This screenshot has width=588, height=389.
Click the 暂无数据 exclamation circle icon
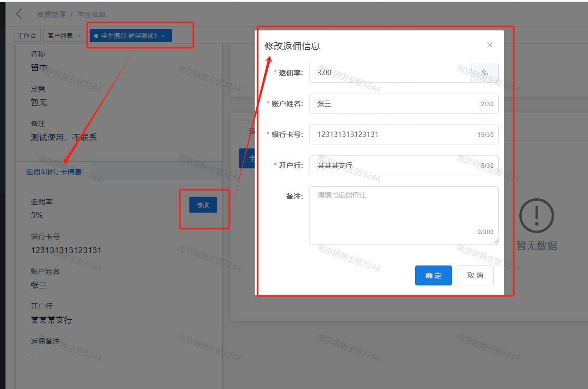click(536, 216)
